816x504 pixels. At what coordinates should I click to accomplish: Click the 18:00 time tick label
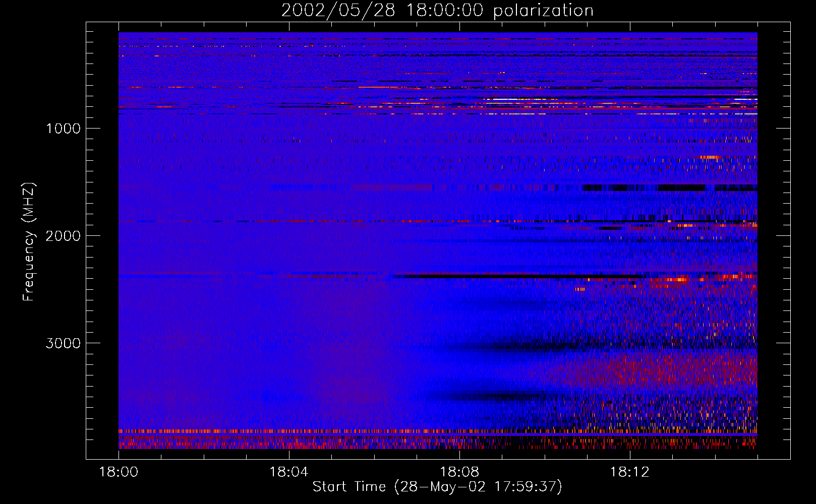(119, 472)
